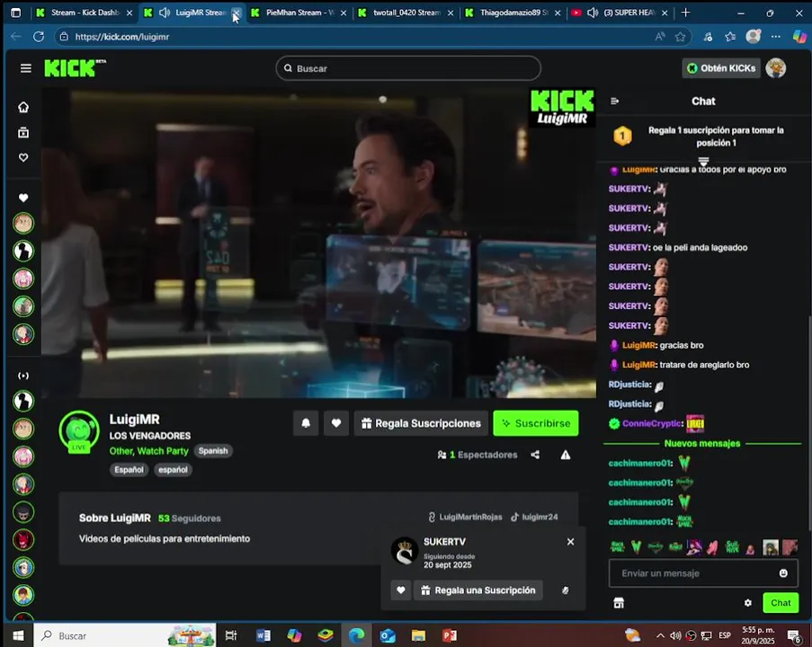Mute the LuigiMR tab speaker icon
The image size is (812, 647).
pos(165,13)
